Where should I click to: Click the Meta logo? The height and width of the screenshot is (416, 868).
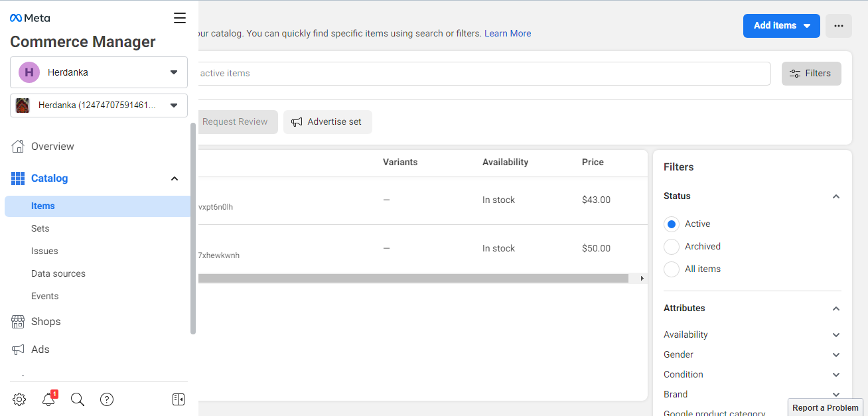30,18
